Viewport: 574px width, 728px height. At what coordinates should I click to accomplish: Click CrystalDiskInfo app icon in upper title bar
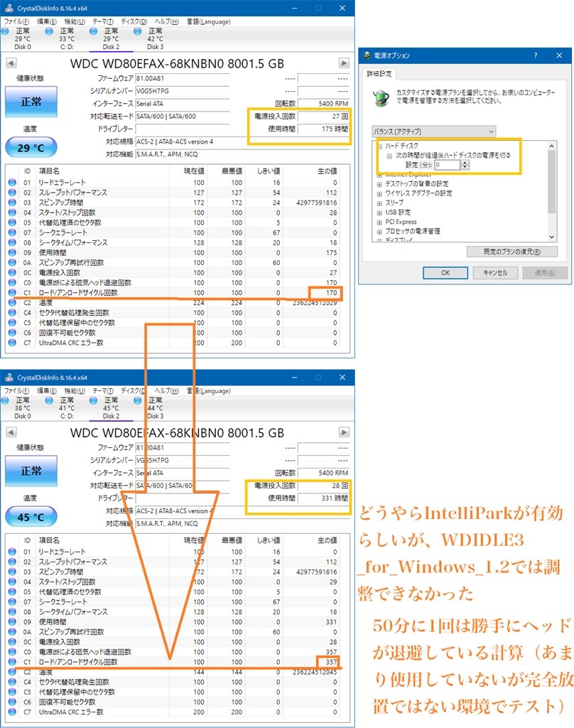(9, 8)
